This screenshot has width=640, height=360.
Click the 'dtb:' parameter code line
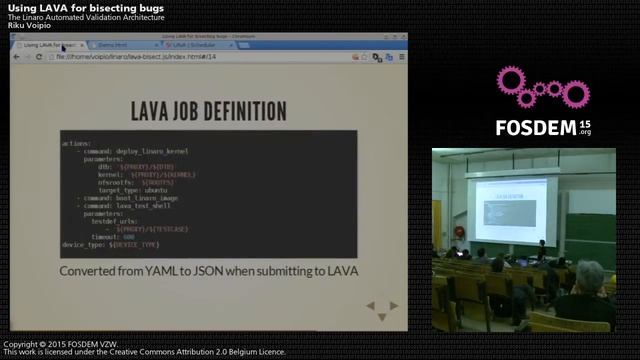pyautogui.click(x=136, y=167)
